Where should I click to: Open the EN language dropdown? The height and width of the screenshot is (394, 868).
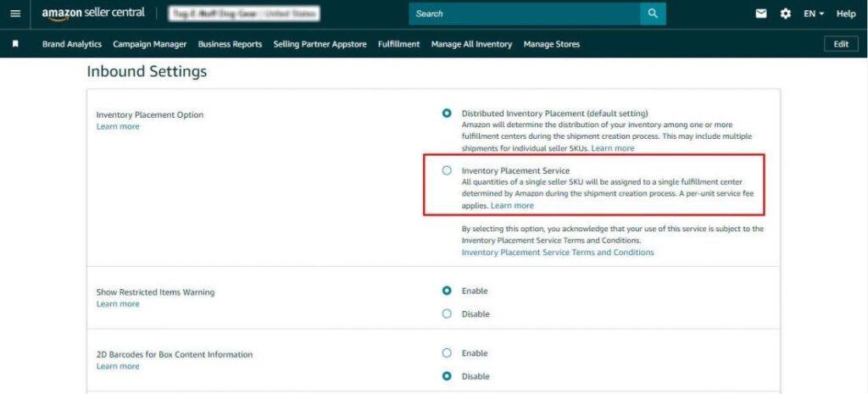click(x=814, y=14)
